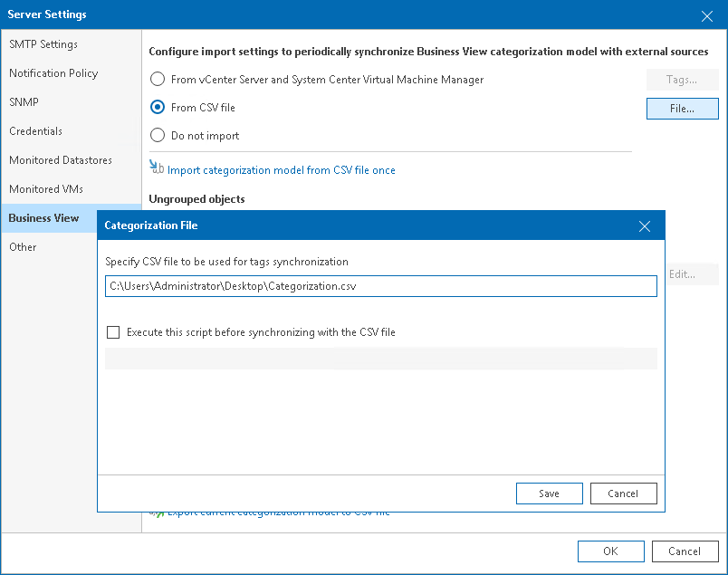Screen dimensions: 728x575
Task: Cancel the Categorization File dialog
Action: [624, 494]
